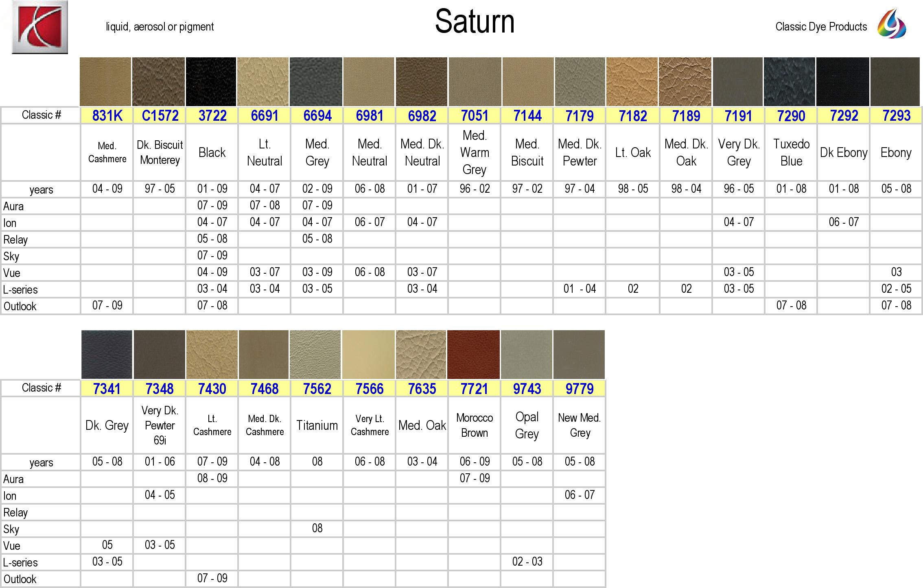Click the Classic Dye Products text
The height and width of the screenshot is (588, 923).
821,27
